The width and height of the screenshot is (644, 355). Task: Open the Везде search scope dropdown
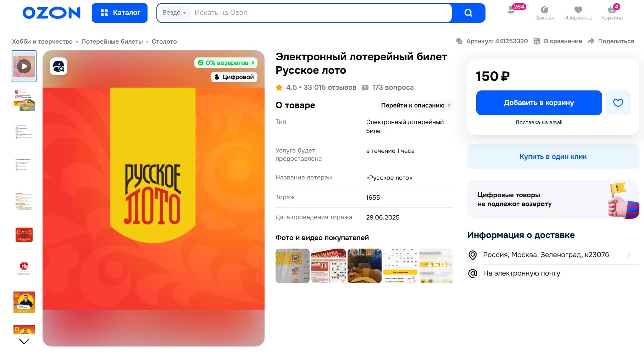[x=173, y=12]
